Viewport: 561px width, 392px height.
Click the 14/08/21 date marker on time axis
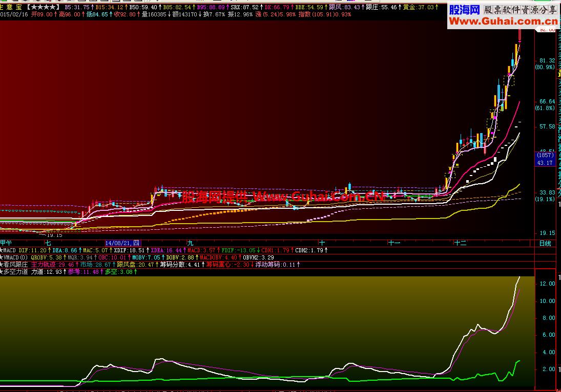tap(122, 243)
